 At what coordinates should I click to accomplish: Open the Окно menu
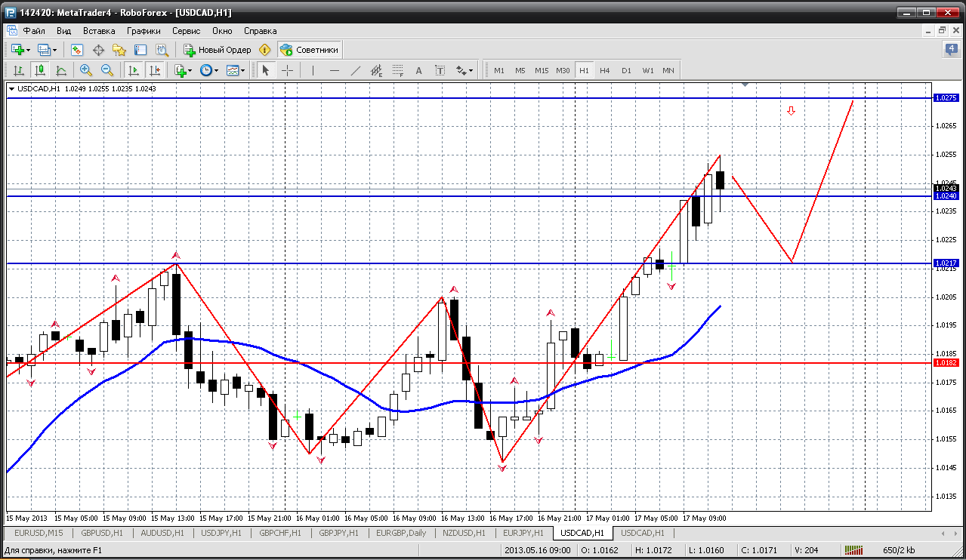[x=222, y=31]
